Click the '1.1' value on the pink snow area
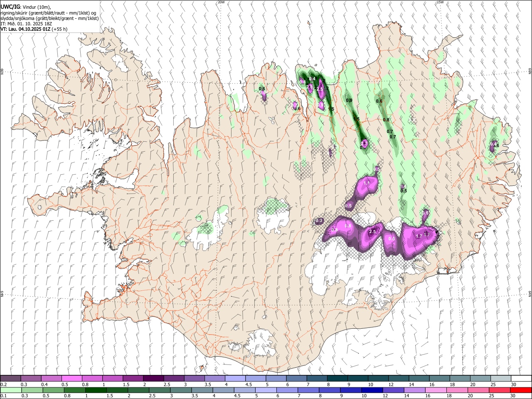This screenshot has width=532, height=399. coord(367,183)
